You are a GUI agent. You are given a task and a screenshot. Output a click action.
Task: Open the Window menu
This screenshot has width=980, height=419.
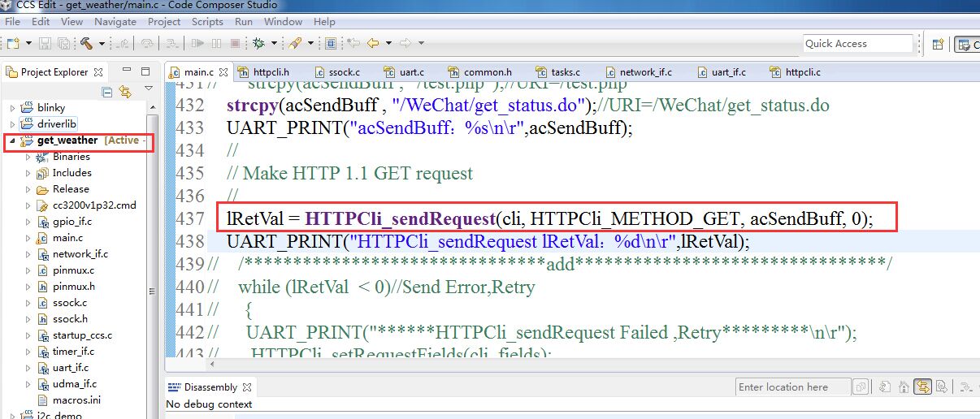point(283,22)
